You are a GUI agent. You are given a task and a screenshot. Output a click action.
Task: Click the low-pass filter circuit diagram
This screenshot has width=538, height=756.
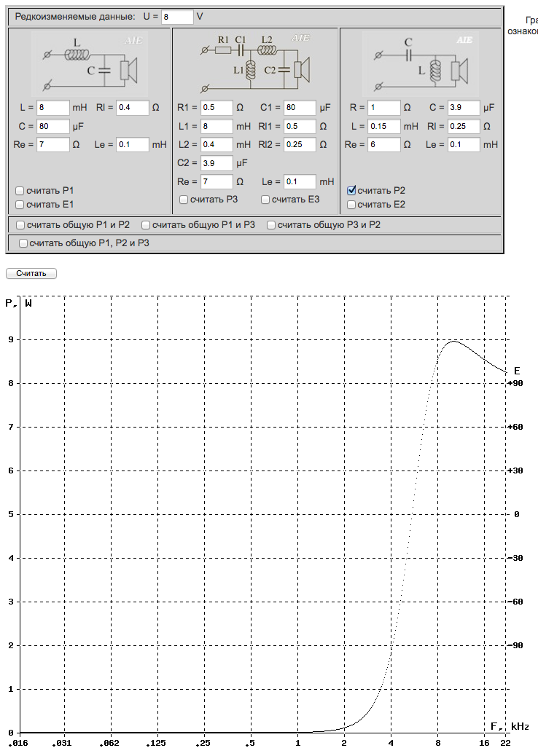[90, 64]
